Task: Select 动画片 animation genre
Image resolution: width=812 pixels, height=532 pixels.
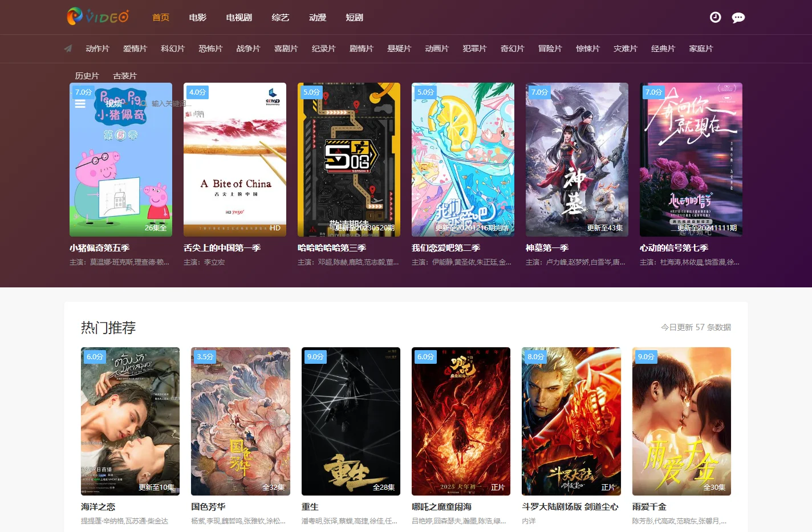Action: coord(437,48)
